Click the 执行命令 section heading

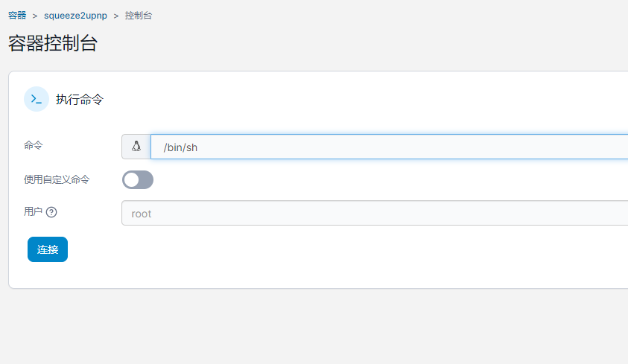pos(79,99)
